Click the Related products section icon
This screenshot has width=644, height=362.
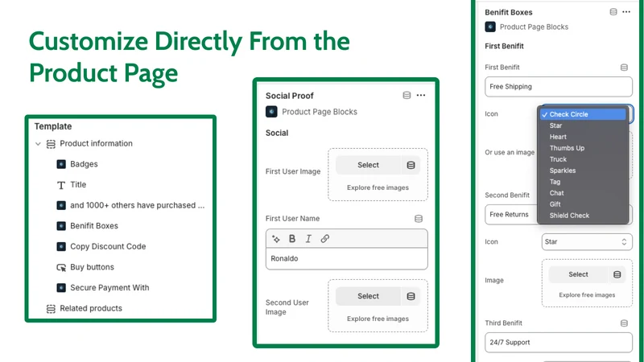pyautogui.click(x=51, y=309)
